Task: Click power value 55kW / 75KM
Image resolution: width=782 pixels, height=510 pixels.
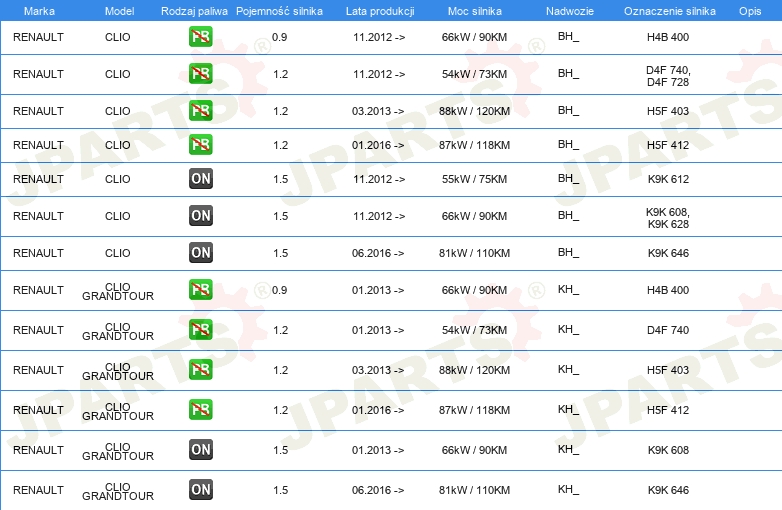Action: (474, 179)
